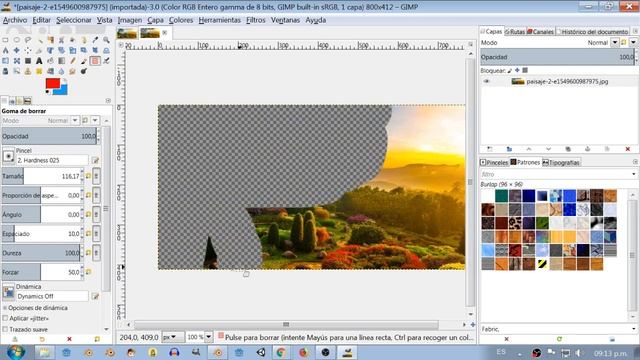Switch to the Rutas tab
The height and width of the screenshot is (360, 640).
(x=515, y=31)
